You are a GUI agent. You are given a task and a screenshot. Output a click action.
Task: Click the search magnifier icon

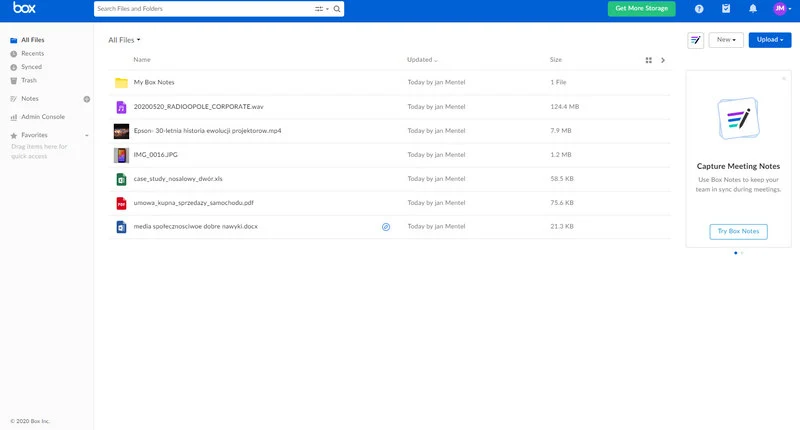point(337,9)
